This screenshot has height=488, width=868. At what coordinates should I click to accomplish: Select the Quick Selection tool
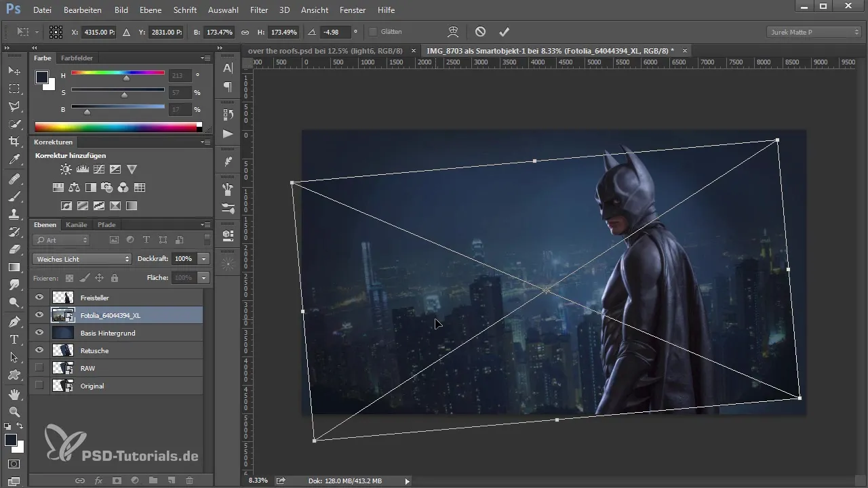pos(14,124)
